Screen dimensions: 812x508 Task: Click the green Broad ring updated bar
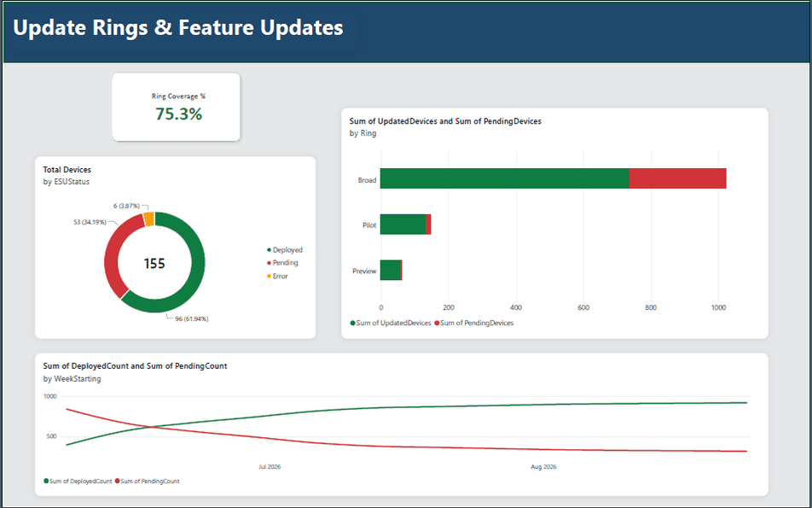tap(505, 178)
